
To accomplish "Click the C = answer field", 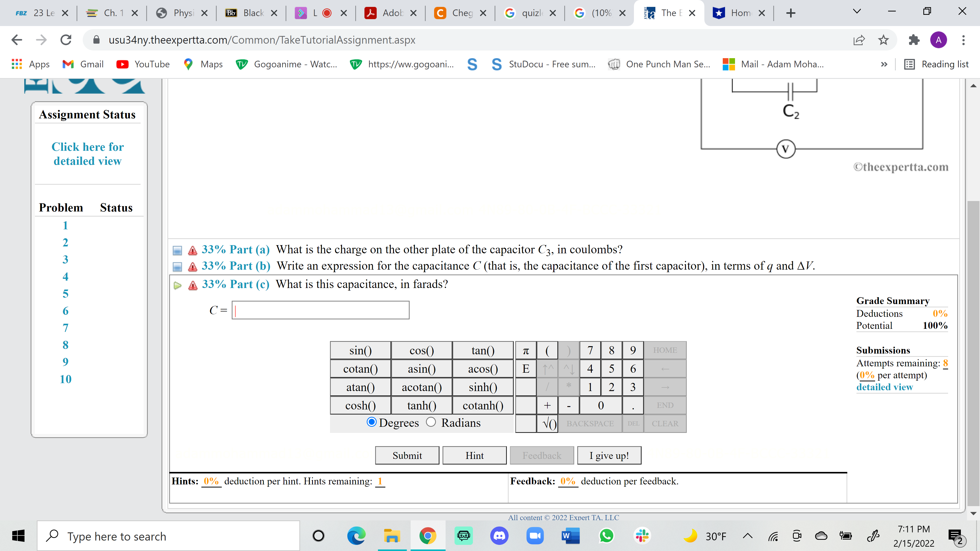I will pyautogui.click(x=320, y=310).
